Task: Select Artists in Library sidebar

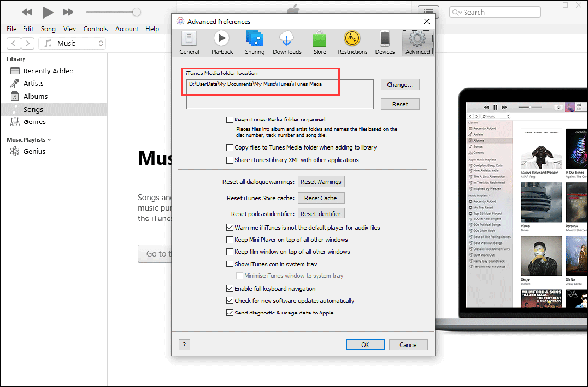Action: (x=54, y=83)
